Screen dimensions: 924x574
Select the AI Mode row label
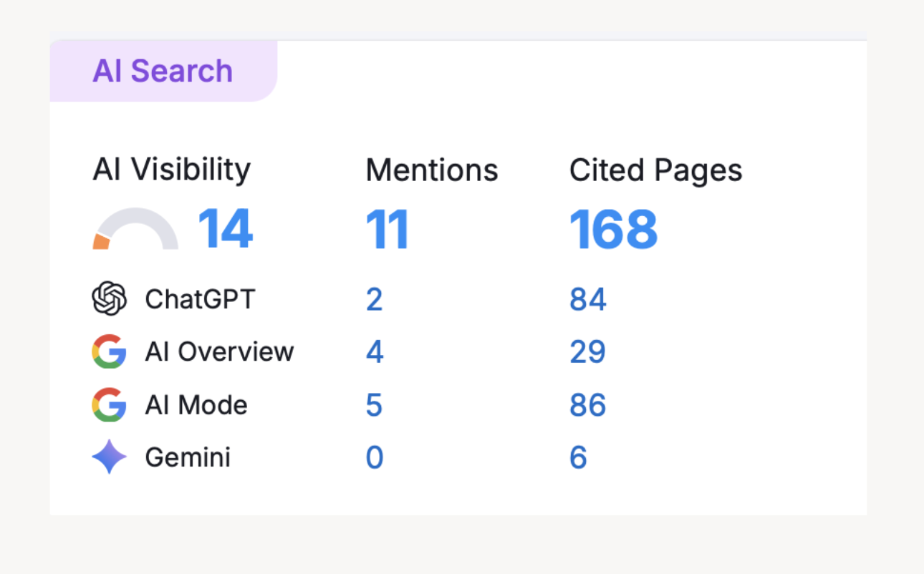[x=196, y=405]
